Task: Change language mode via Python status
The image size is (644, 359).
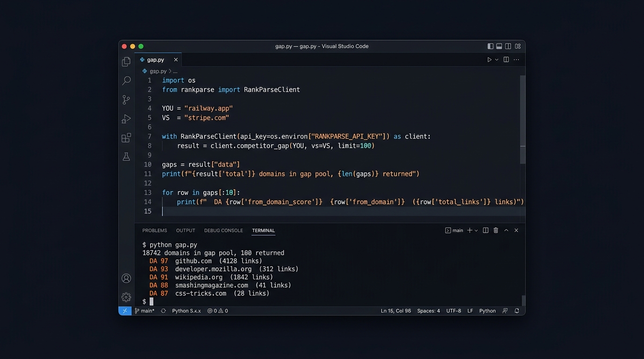Action: point(487,311)
